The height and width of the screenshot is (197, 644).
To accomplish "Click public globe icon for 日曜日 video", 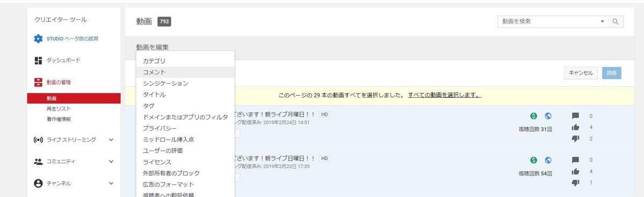I will coord(548,160).
